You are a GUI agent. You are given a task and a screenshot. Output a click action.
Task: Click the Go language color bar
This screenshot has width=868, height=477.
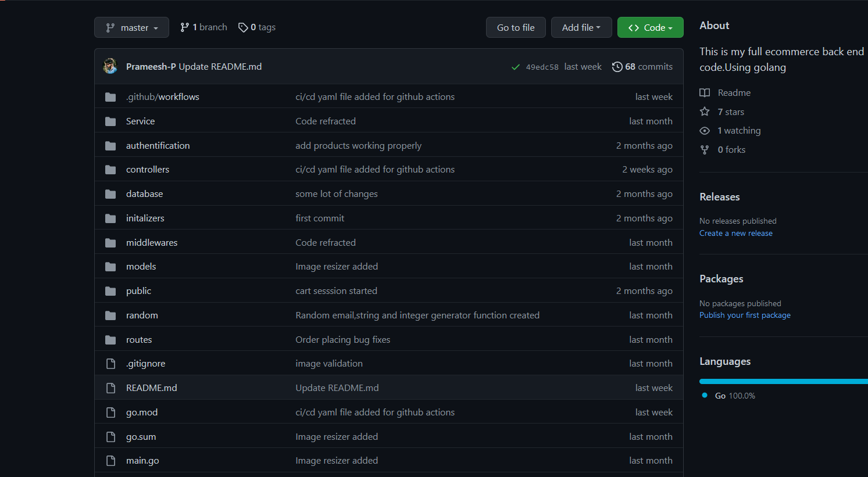point(784,382)
